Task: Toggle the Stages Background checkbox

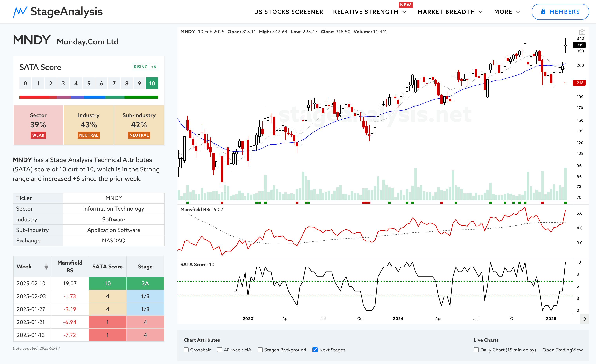Action: click(x=260, y=350)
